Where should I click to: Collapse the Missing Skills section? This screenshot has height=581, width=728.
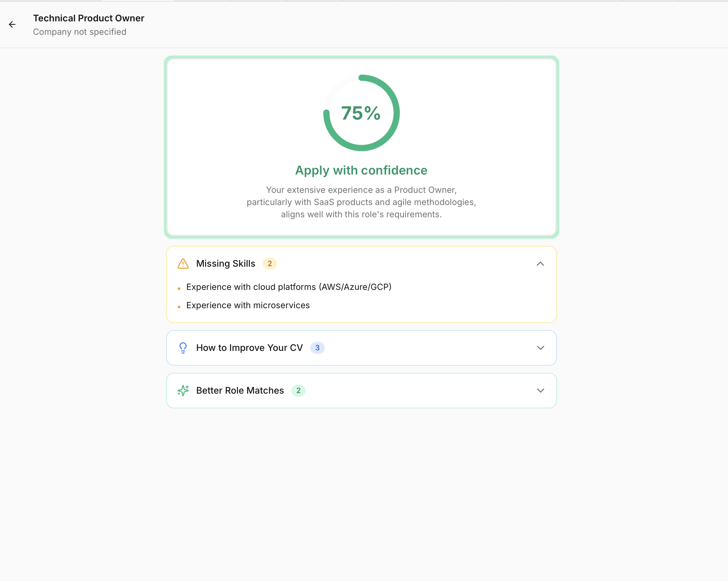coord(541,264)
